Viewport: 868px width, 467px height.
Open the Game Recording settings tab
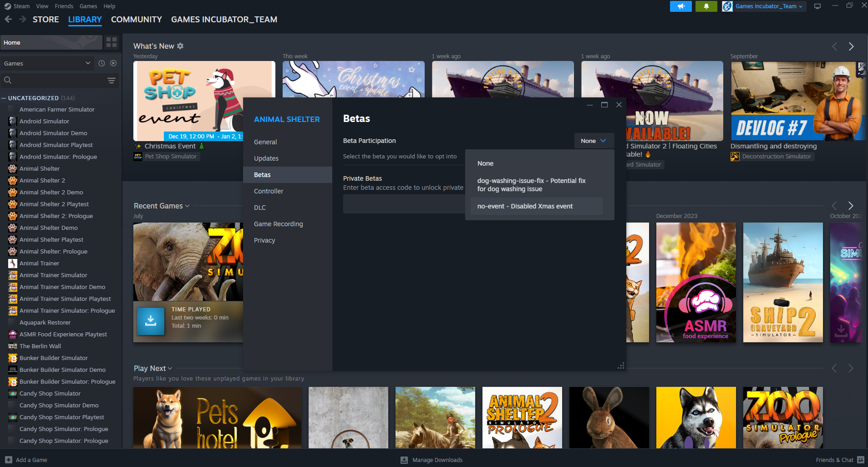point(278,224)
